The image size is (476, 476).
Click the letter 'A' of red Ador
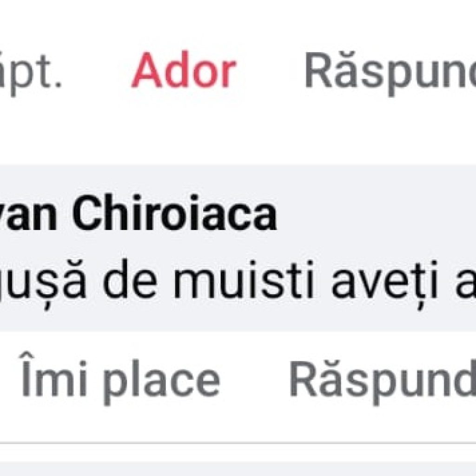pos(147,70)
